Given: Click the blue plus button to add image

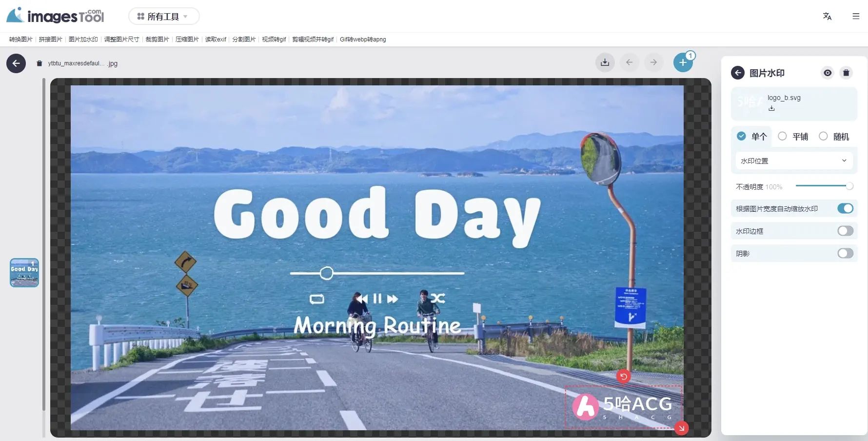Looking at the screenshot, I should (x=683, y=62).
